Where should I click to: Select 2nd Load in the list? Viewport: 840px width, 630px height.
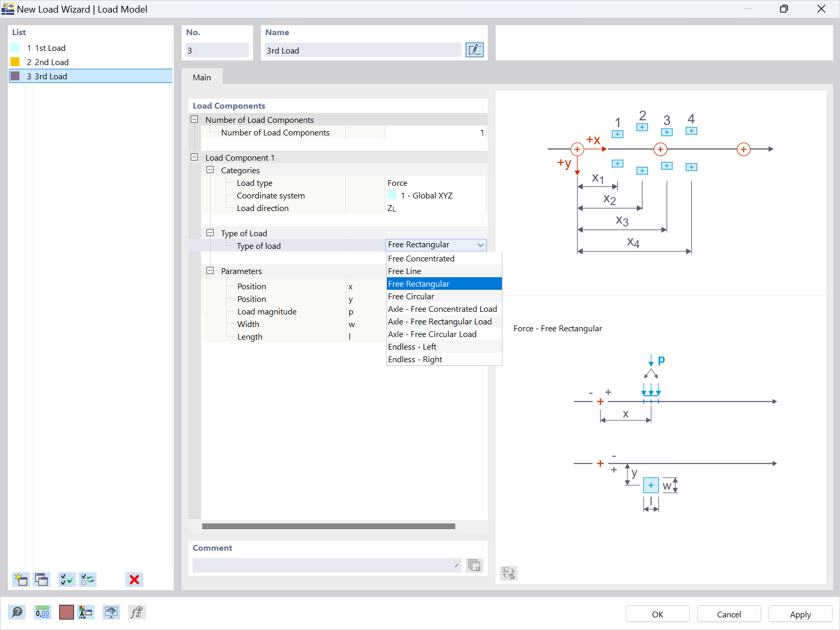(91, 62)
